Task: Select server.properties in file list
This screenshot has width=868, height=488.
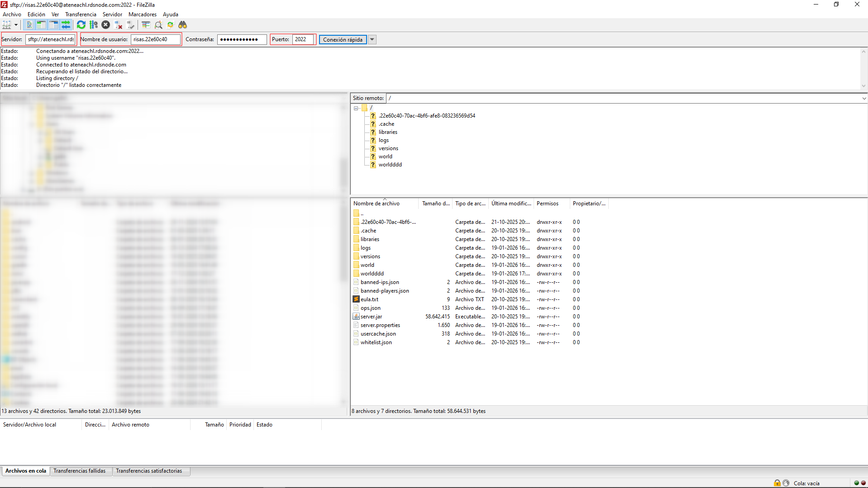Action: [x=380, y=325]
